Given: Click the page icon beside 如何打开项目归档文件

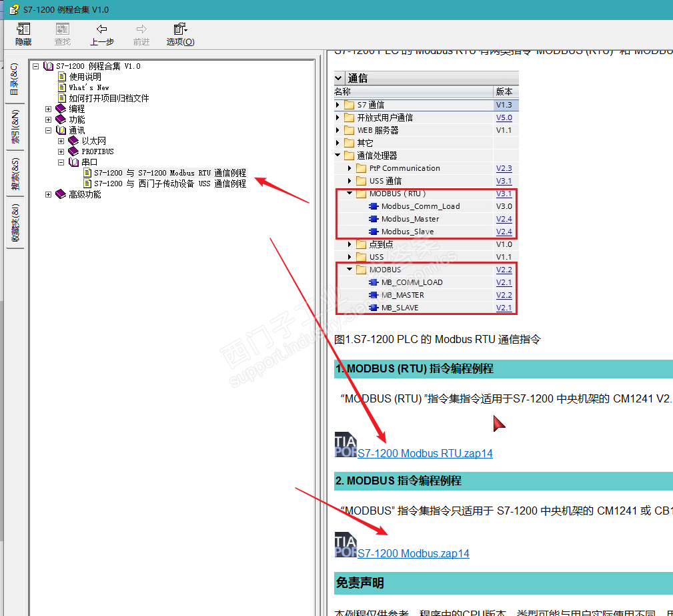Looking at the screenshot, I should coord(62,98).
